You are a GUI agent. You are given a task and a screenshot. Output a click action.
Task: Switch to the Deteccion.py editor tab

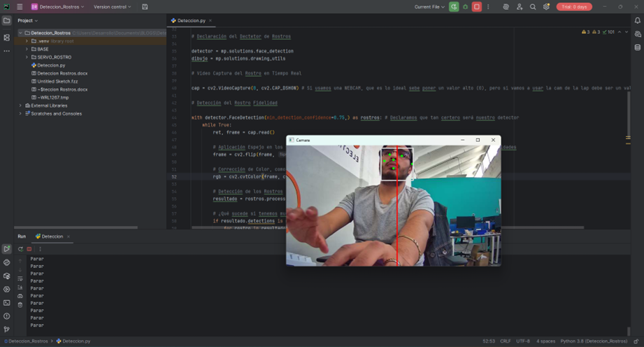191,21
